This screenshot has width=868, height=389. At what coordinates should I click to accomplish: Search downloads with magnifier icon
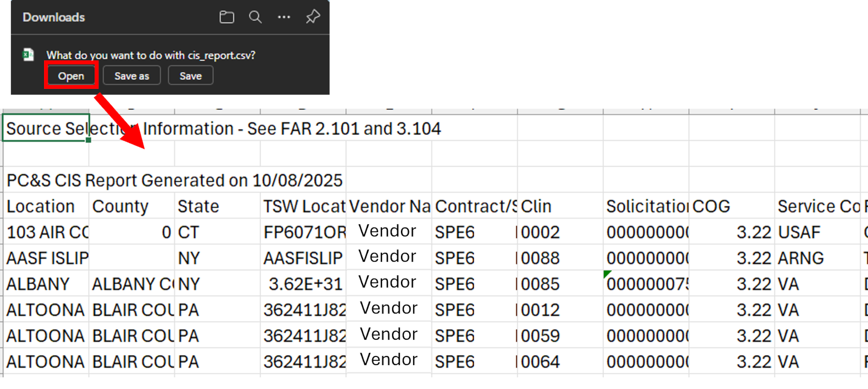click(x=255, y=18)
